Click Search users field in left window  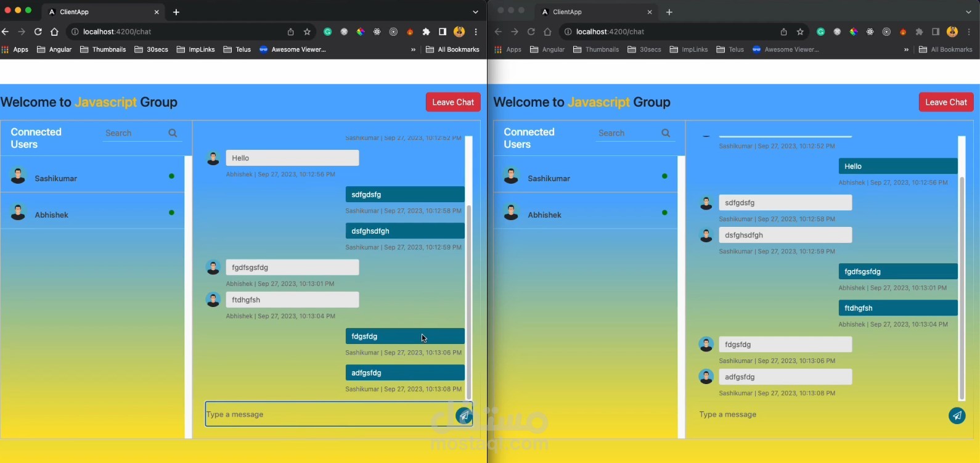tap(134, 133)
